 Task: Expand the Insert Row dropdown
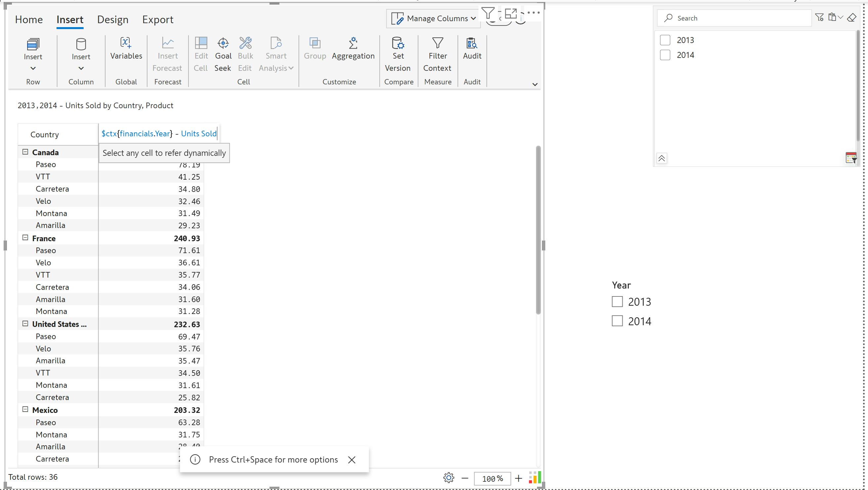[33, 68]
